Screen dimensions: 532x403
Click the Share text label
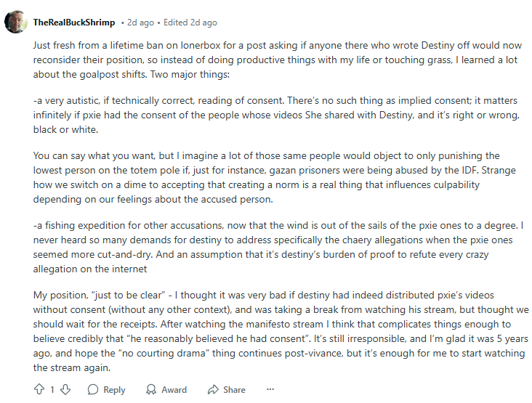(234, 390)
